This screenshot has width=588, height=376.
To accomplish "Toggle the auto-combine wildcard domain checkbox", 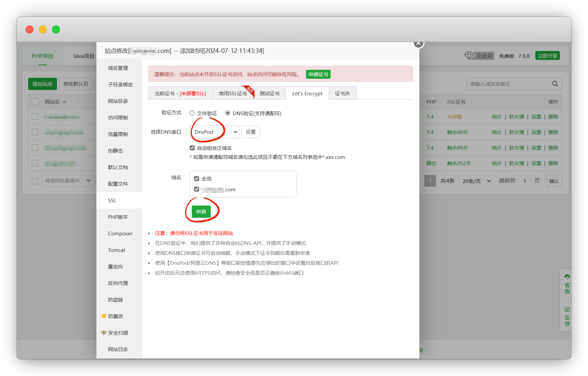I will click(192, 148).
